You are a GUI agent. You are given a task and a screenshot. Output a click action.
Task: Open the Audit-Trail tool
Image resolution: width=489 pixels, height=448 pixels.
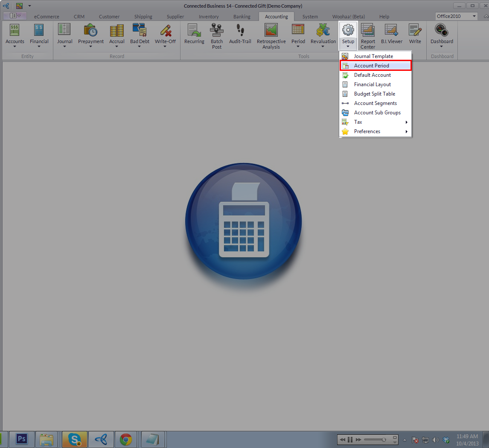[240, 35]
